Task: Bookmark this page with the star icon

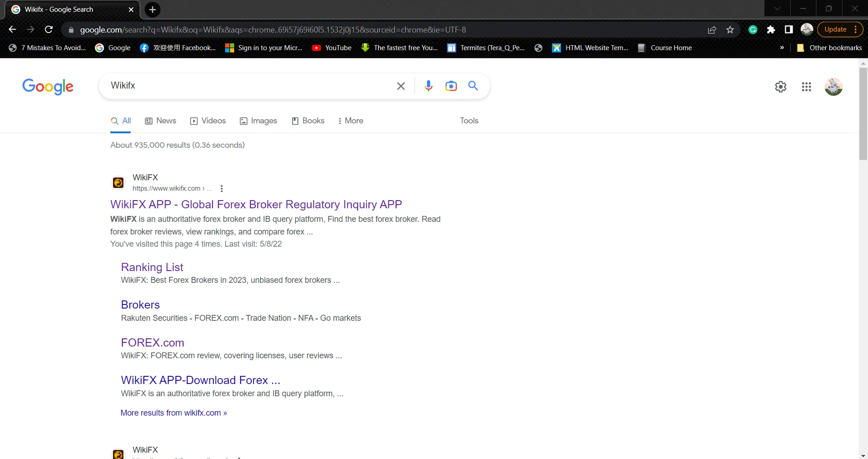Action: (x=730, y=30)
